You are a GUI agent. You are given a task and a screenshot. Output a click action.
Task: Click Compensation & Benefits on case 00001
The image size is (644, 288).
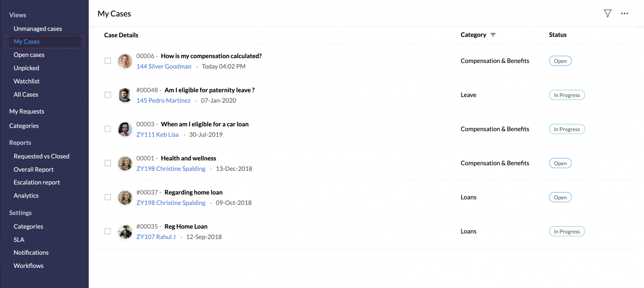(x=495, y=163)
